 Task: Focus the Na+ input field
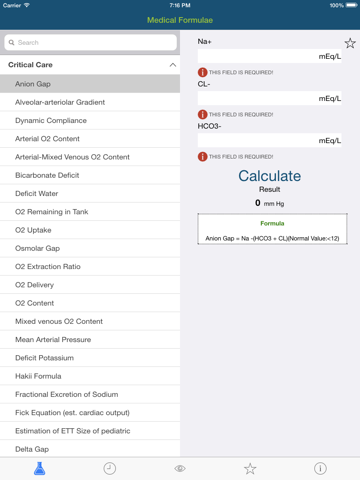point(269,56)
